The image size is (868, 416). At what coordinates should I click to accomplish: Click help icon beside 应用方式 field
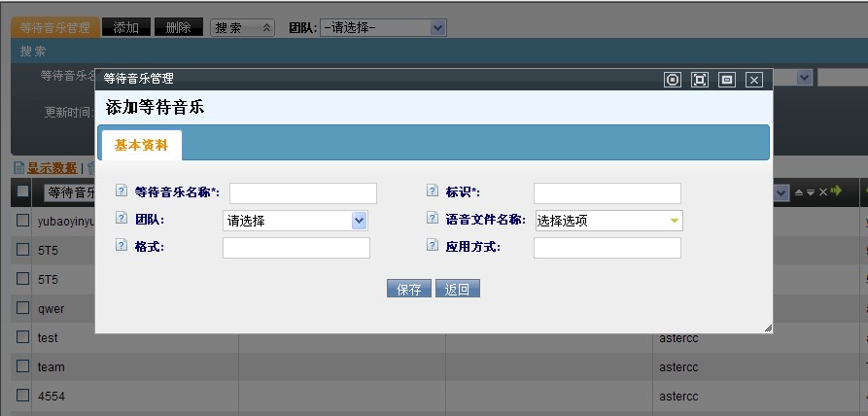(433, 246)
